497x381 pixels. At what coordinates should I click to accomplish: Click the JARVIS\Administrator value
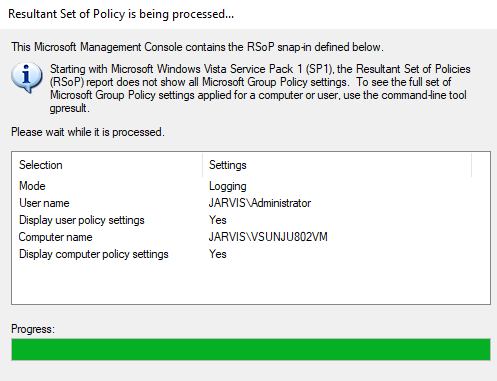click(260, 203)
